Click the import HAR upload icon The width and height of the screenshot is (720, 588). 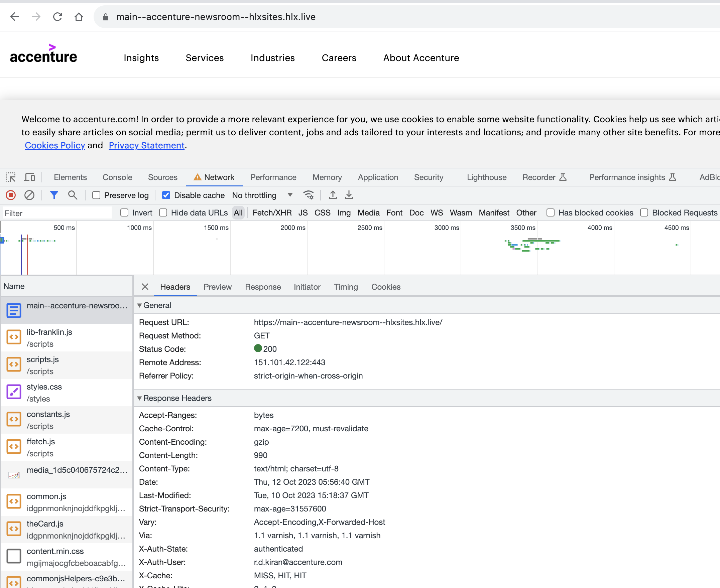tap(333, 195)
